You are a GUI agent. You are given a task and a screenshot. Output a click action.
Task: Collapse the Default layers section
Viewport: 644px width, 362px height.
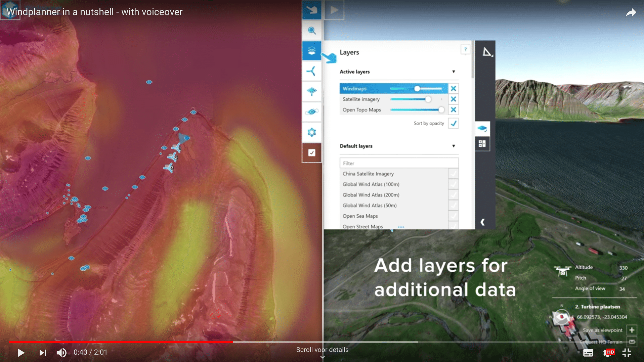tap(454, 146)
